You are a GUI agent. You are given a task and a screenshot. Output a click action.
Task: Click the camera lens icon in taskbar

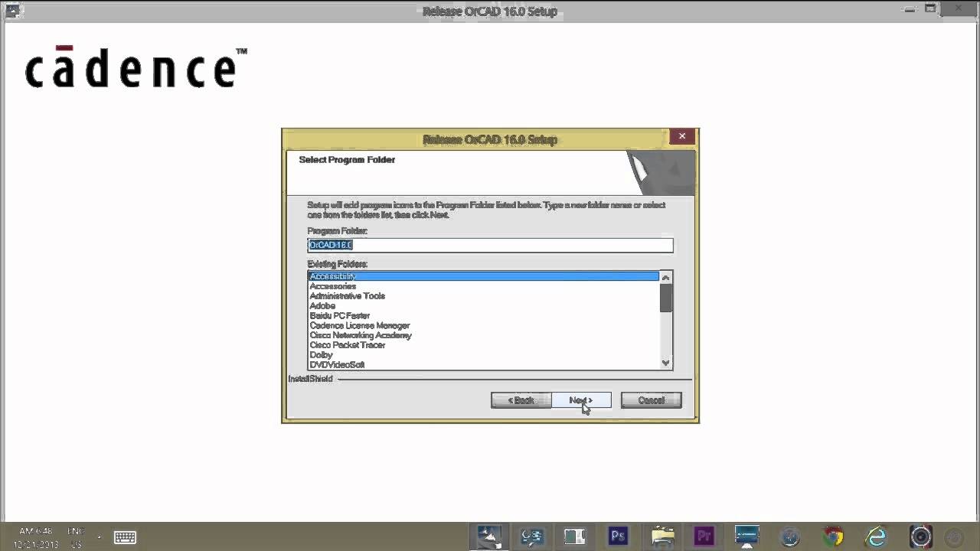coord(920,536)
